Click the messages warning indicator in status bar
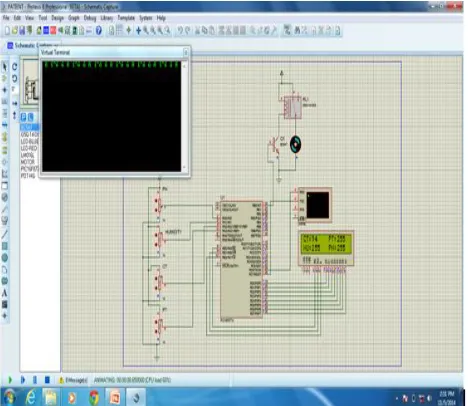 pos(73,380)
